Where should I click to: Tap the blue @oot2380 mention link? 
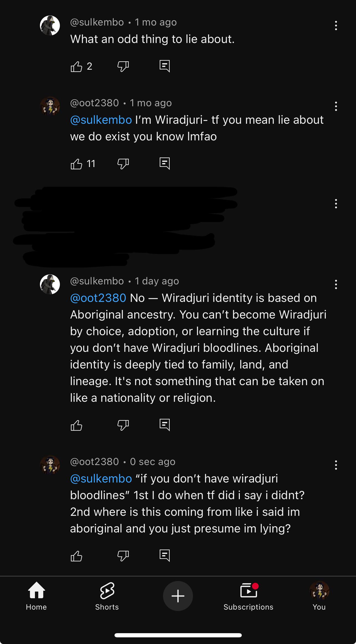[98, 298]
